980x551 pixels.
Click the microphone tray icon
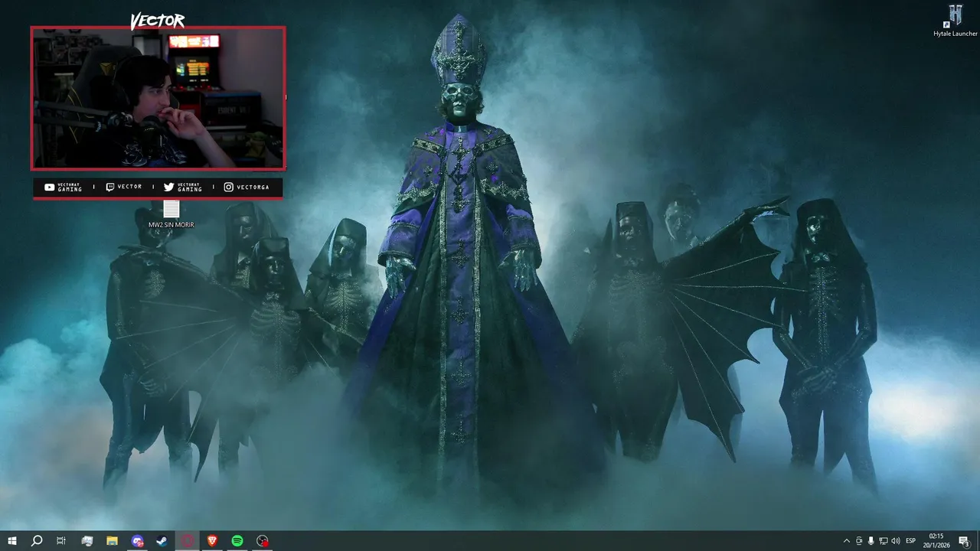(x=871, y=541)
